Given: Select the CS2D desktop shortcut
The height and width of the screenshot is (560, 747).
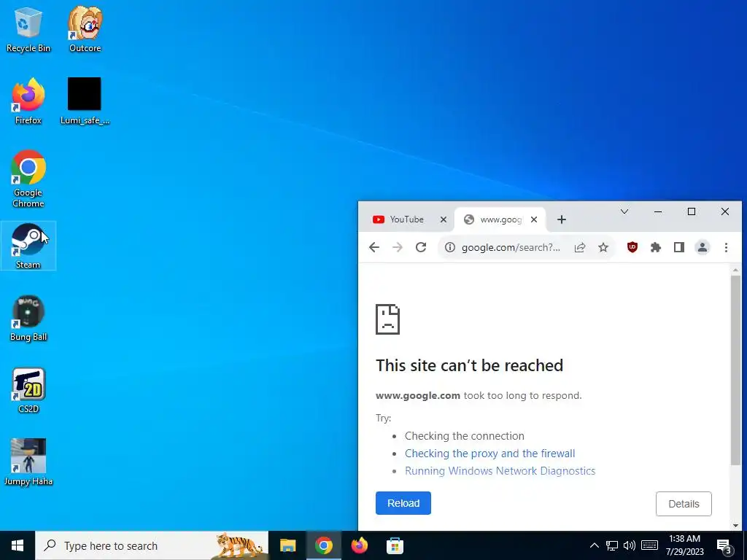Looking at the screenshot, I should tap(28, 391).
